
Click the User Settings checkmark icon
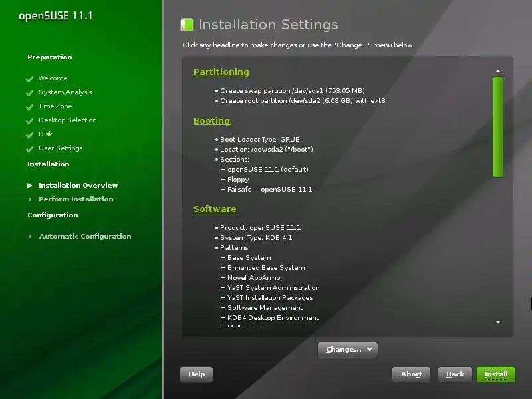[x=29, y=148]
